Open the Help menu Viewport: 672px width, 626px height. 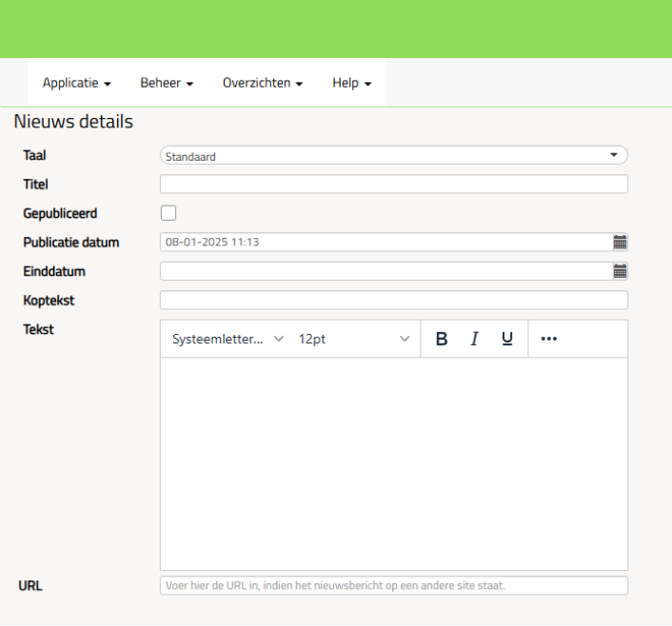[x=351, y=83]
